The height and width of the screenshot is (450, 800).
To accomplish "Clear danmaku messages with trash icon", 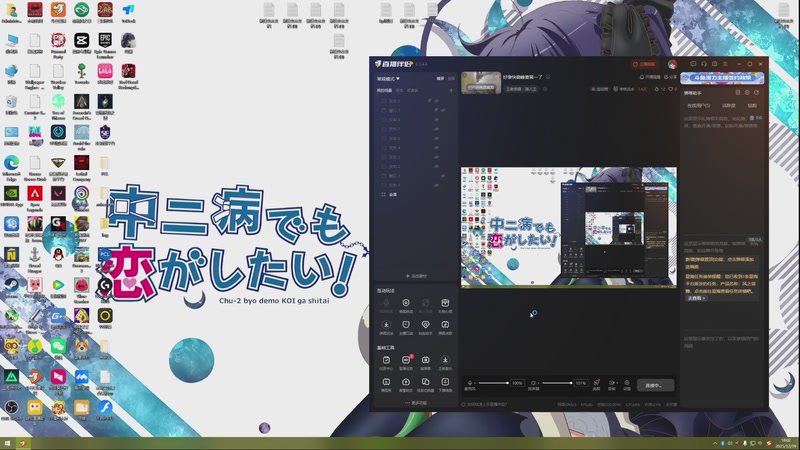I will pyautogui.click(x=752, y=118).
